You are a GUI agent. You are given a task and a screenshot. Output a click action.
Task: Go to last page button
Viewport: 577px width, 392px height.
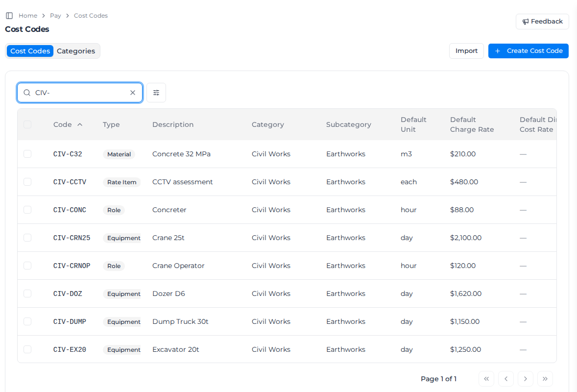click(x=545, y=379)
